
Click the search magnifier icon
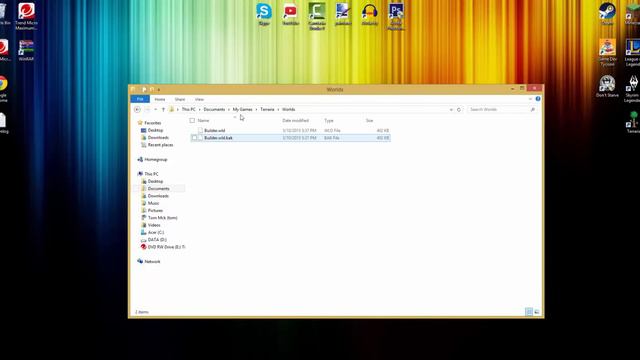[x=532, y=109]
